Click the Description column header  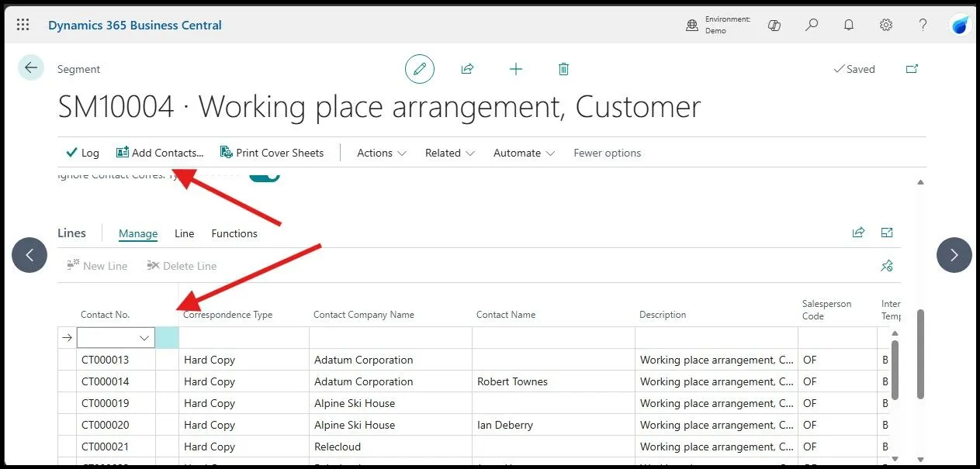663,315
